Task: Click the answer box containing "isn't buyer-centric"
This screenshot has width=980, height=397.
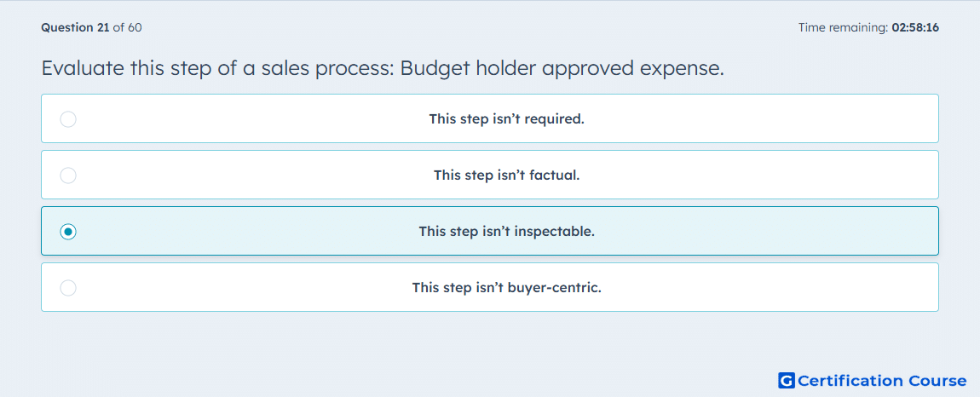Action: click(490, 288)
